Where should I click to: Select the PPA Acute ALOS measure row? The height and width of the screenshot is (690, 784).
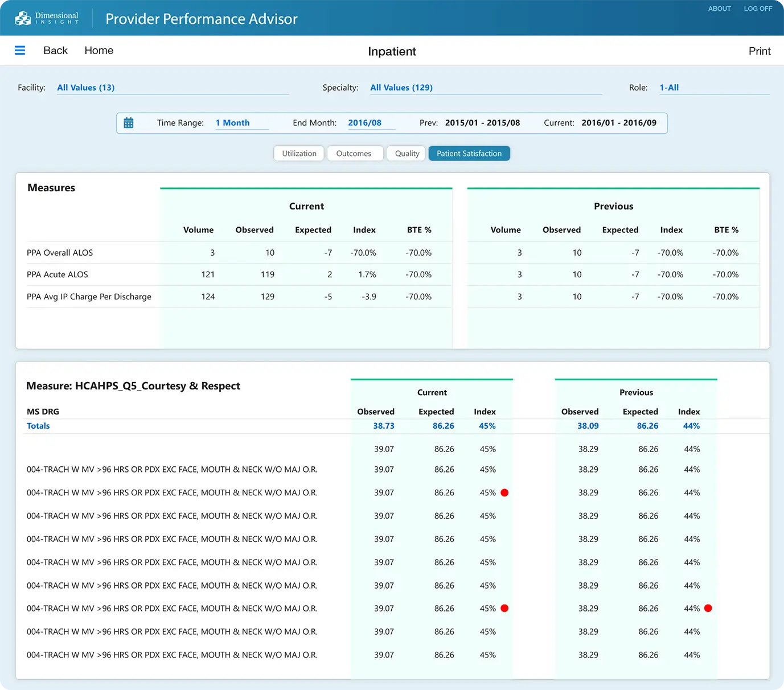(x=58, y=274)
